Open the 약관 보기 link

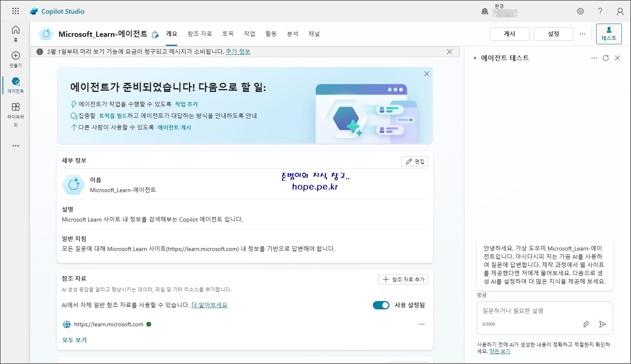coord(500,351)
